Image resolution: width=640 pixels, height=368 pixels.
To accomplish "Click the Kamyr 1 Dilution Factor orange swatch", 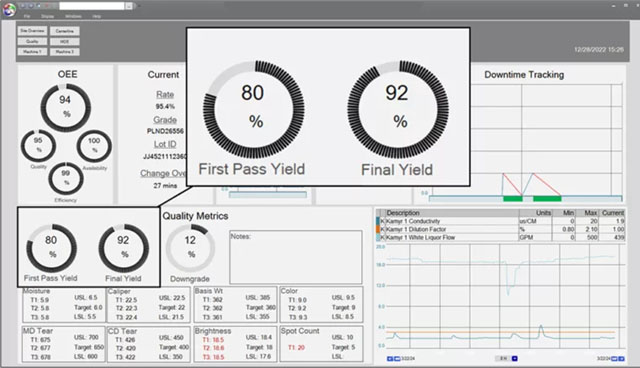I will coord(378,229).
